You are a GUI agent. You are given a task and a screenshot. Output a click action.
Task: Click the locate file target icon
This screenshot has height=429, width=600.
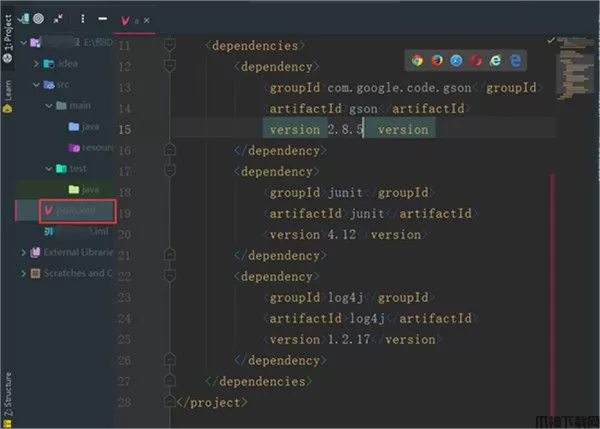(38, 18)
